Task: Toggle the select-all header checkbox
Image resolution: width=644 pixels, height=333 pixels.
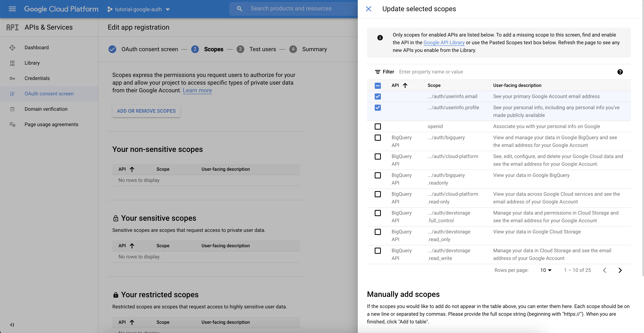Action: coord(378,86)
